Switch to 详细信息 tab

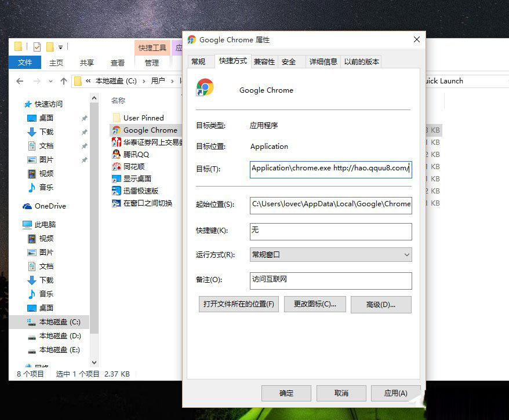pos(323,61)
